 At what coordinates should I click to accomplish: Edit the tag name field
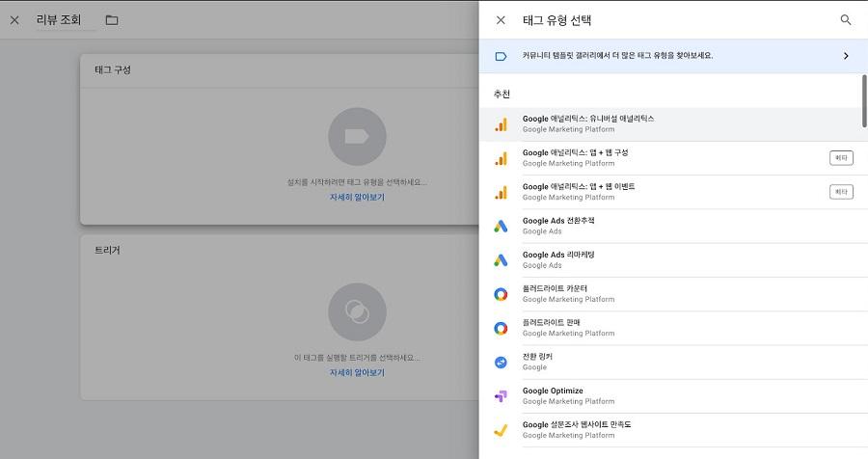tap(66, 20)
